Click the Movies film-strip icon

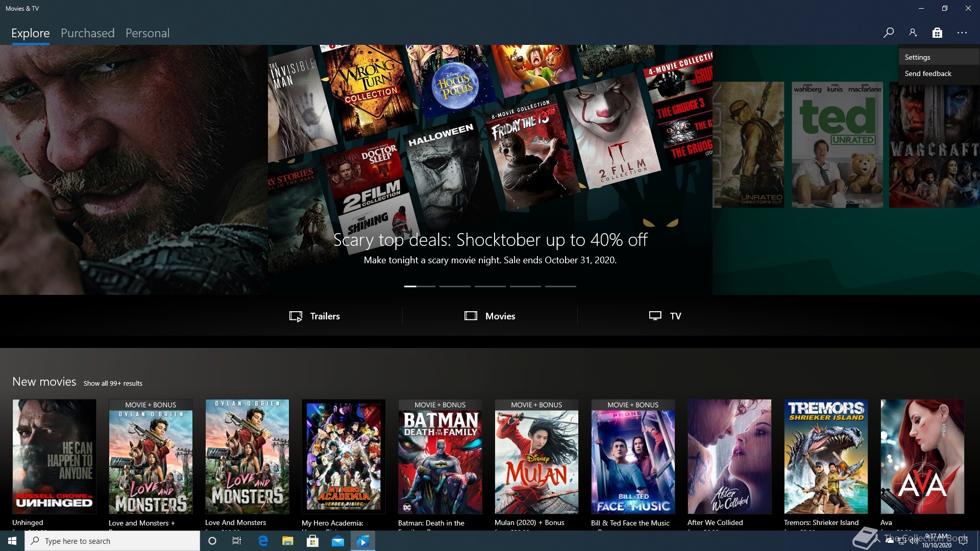(471, 316)
